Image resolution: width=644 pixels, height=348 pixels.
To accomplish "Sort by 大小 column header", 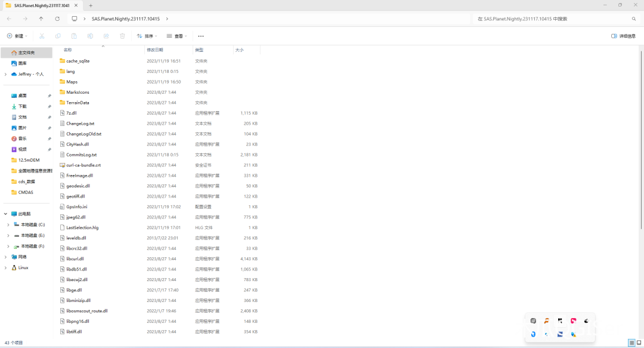I will pos(240,50).
